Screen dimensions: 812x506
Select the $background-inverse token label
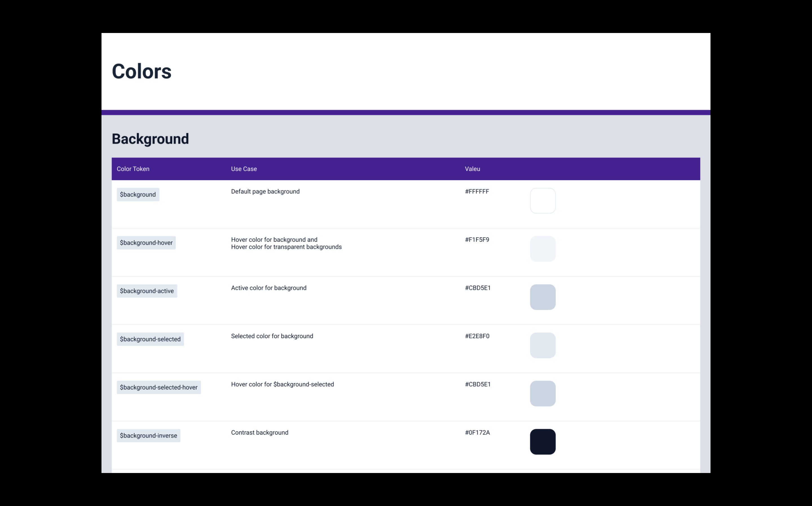pyautogui.click(x=149, y=435)
